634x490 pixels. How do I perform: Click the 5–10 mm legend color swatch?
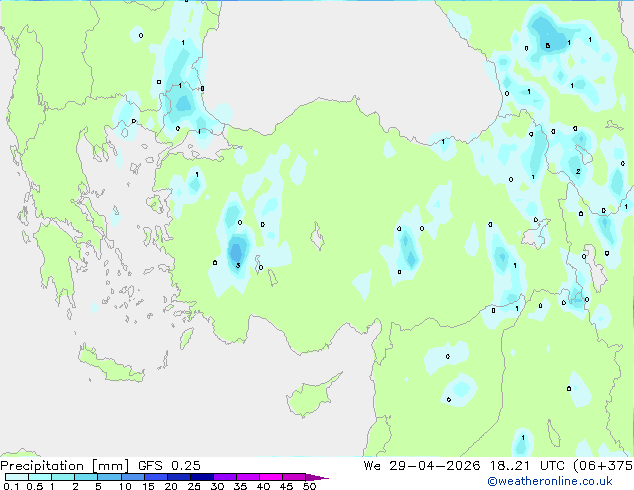[x=109, y=477]
